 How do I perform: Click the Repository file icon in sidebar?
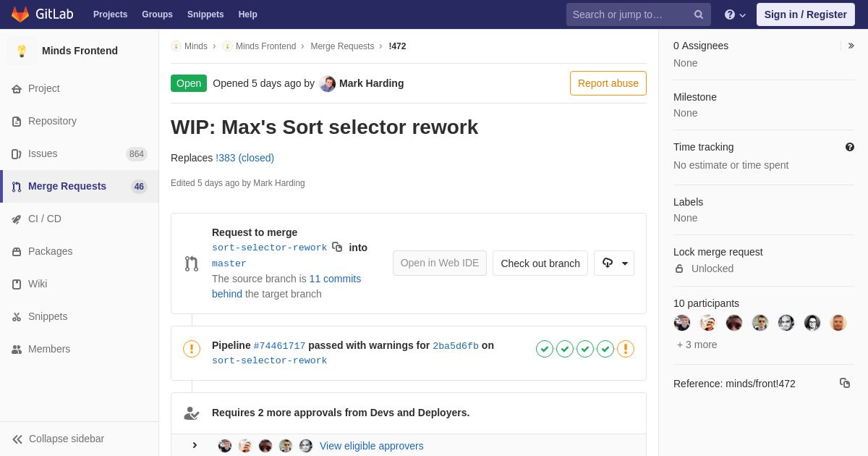[17, 122]
